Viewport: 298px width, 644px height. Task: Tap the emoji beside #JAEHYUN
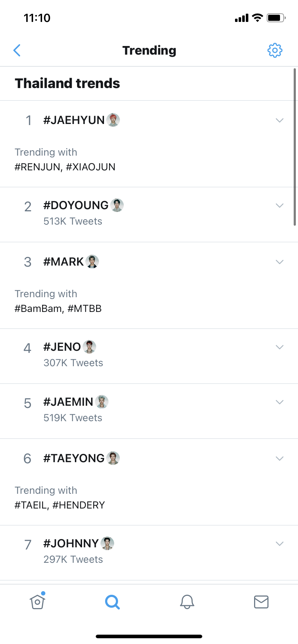pyautogui.click(x=113, y=120)
